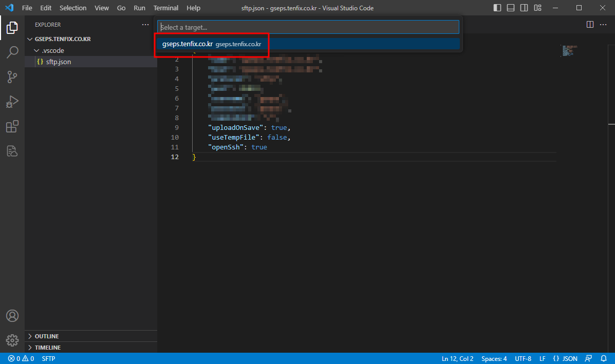This screenshot has width=615, height=364.
Task: Change encoding via UTF-8
Action: 523,358
